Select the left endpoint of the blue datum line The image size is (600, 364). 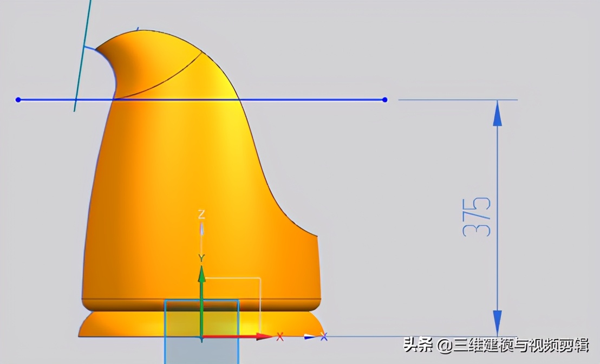(x=18, y=99)
